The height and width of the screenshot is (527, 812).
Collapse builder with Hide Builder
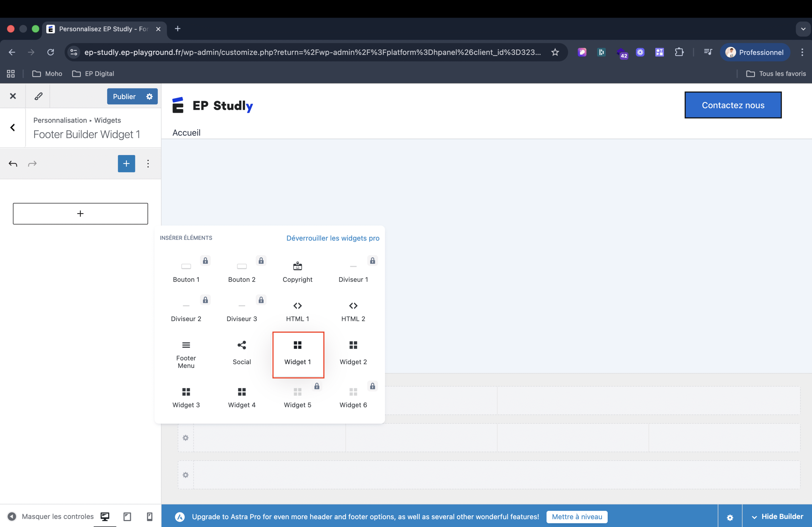(777, 516)
